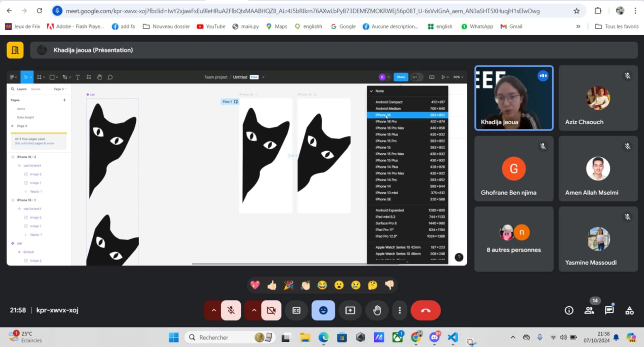The width and height of the screenshot is (644, 347).
Task: Select Figma Text tool in presentation
Action: point(78,77)
